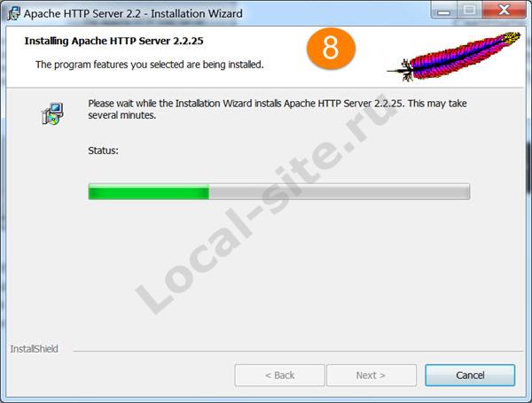This screenshot has height=403, width=532.
Task: Click the gray unfilled part of progress bar
Action: click(x=340, y=192)
